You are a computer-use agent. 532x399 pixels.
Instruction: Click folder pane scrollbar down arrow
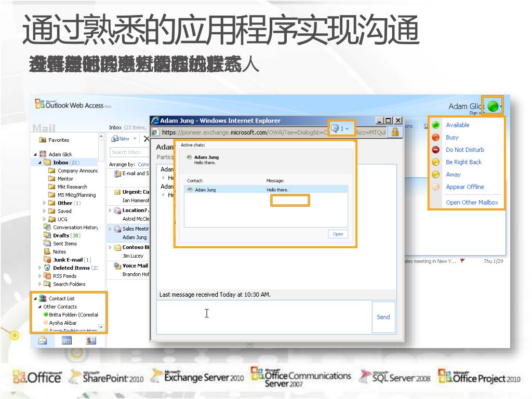(x=101, y=327)
